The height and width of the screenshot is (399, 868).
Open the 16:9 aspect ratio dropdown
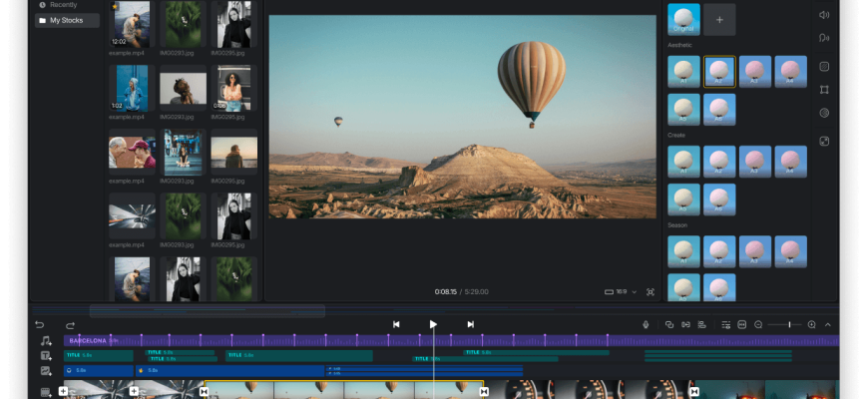pos(620,292)
